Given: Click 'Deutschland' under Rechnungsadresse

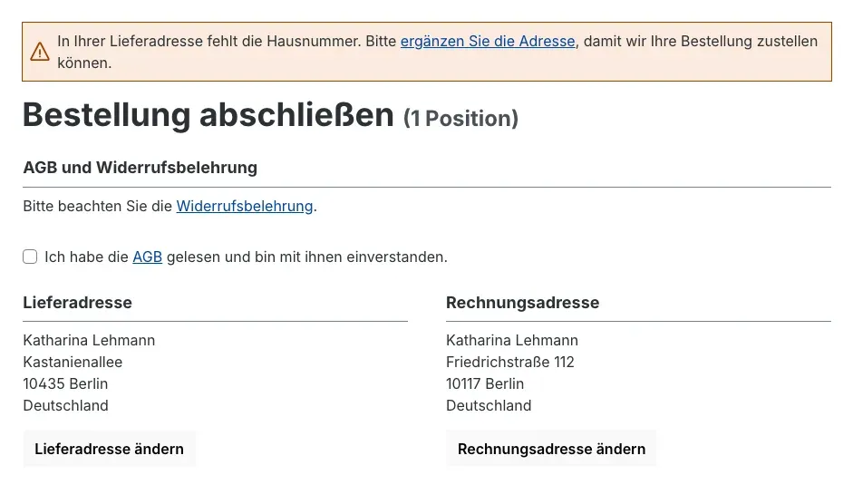Looking at the screenshot, I should click(x=490, y=405).
